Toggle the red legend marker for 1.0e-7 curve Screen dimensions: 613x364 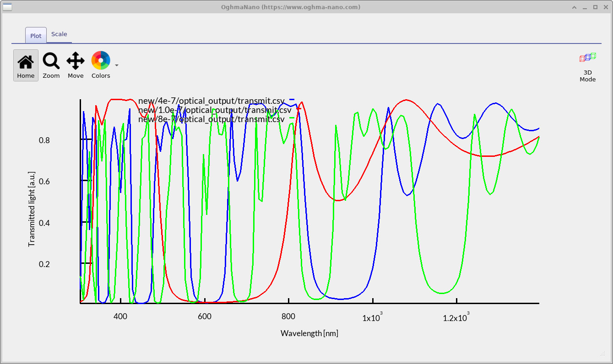click(298, 108)
